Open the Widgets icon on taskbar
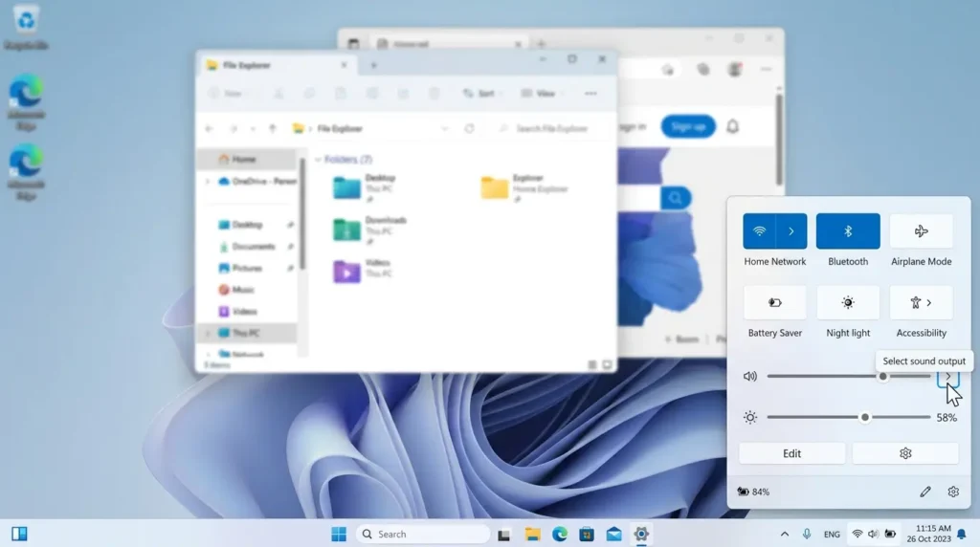The width and height of the screenshot is (980, 547). point(19,534)
